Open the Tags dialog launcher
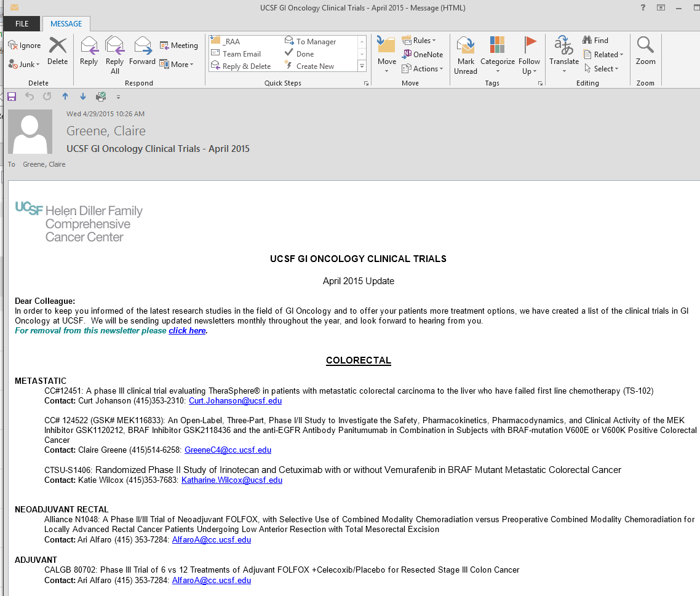This screenshot has height=596, width=700. pyautogui.click(x=540, y=84)
